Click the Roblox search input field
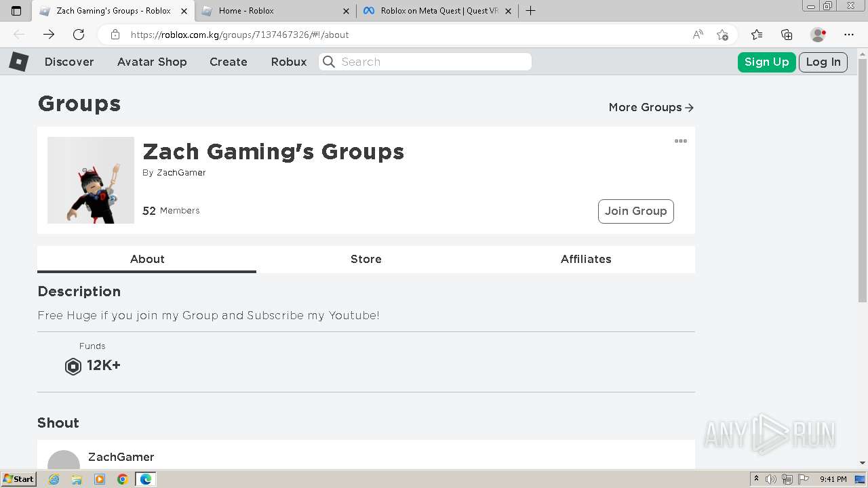868x488 pixels. coord(425,62)
